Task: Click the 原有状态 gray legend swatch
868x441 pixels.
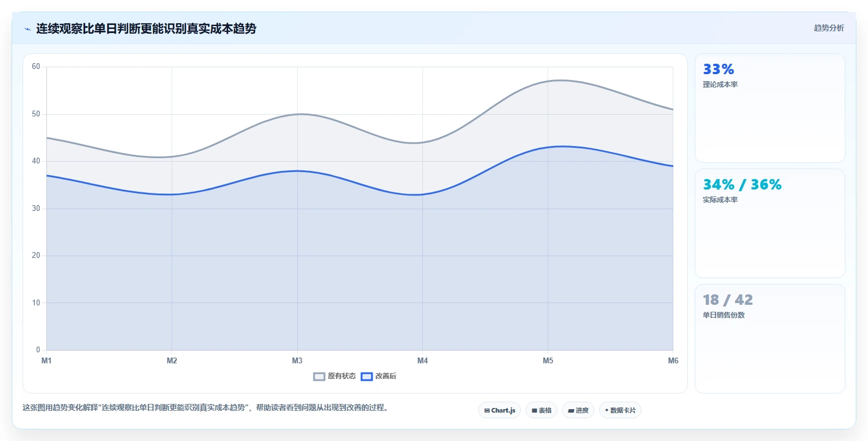Action: (x=319, y=376)
